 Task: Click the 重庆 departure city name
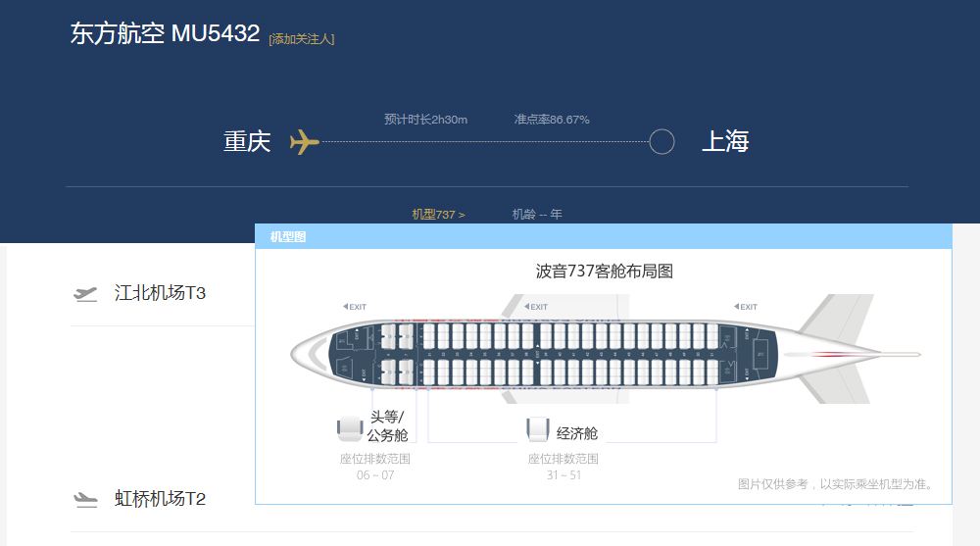[x=247, y=141]
